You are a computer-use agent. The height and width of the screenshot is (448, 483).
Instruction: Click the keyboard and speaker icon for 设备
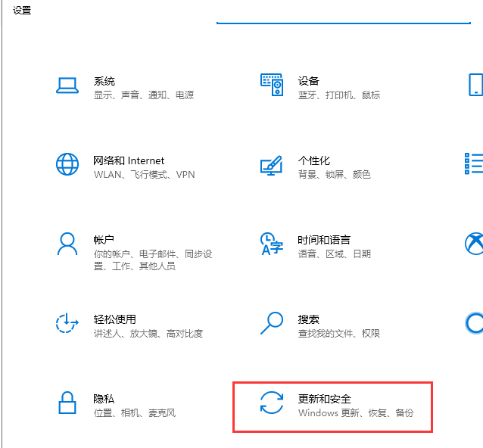point(271,86)
